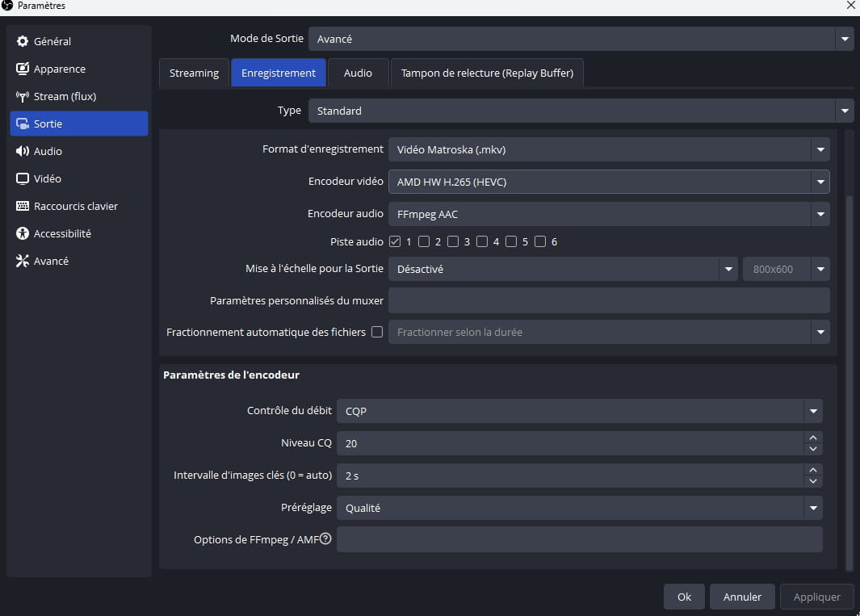
Task: Open the Encodeur vidéo dropdown
Action: [609, 182]
